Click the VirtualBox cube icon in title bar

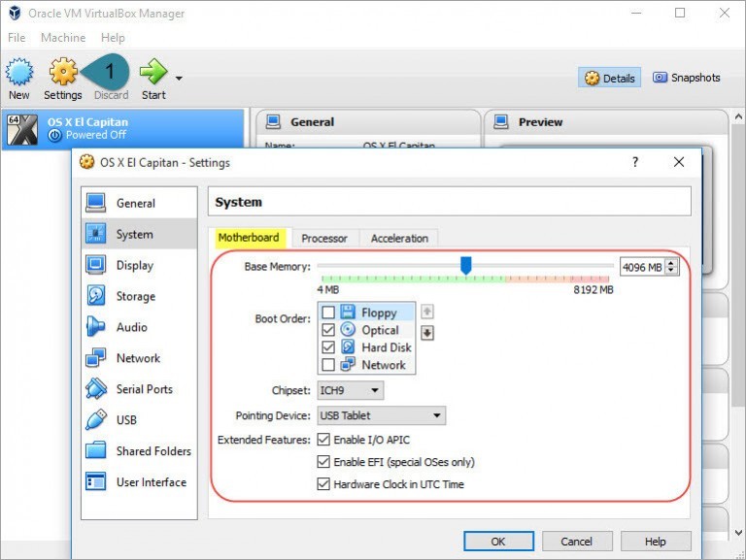tap(15, 13)
